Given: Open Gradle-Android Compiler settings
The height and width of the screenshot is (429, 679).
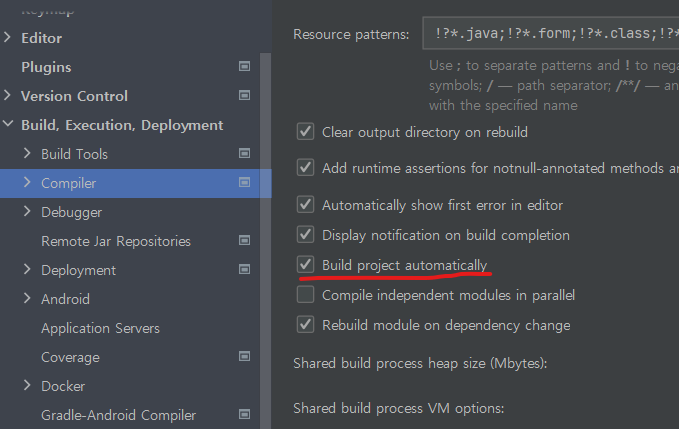Looking at the screenshot, I should [x=118, y=415].
